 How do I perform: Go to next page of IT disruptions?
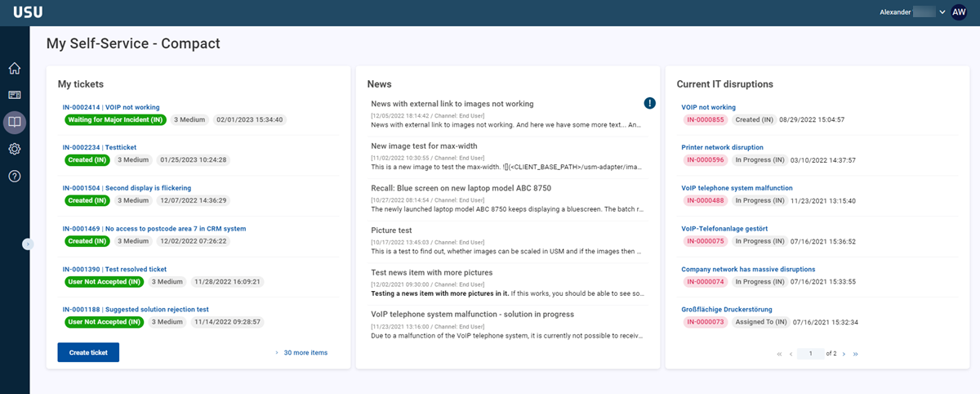coord(844,354)
